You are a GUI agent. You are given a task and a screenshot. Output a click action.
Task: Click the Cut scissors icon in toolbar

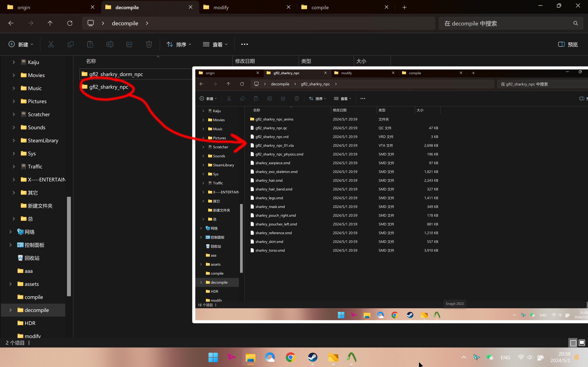click(51, 44)
